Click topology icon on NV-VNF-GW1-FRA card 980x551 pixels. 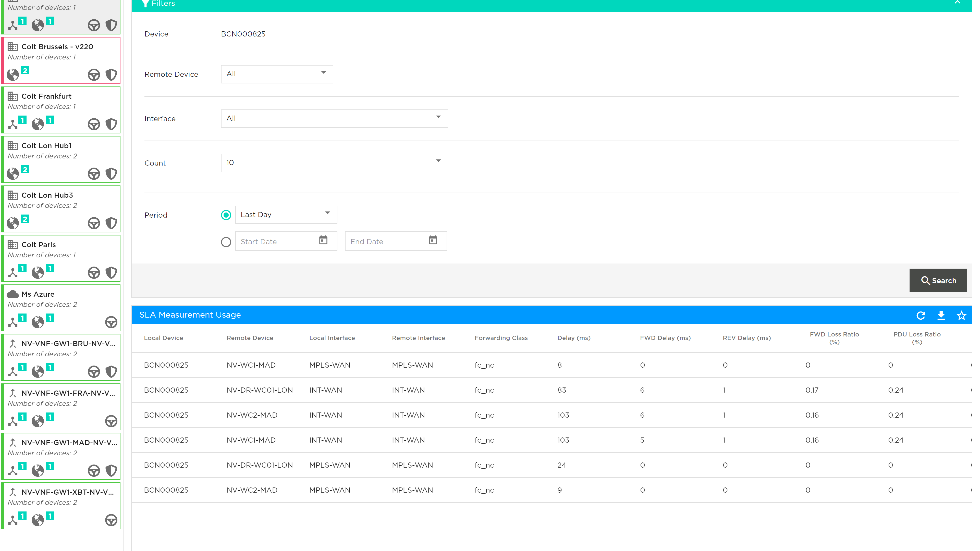tap(13, 421)
